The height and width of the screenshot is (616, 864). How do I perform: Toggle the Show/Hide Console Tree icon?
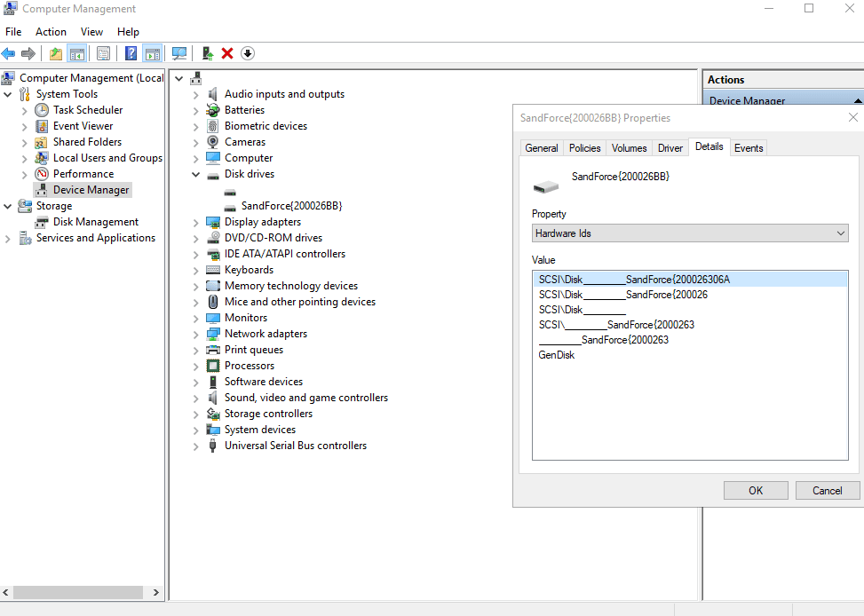click(76, 53)
